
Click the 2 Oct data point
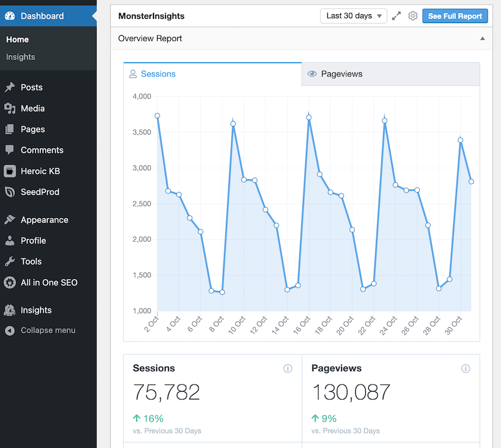tap(157, 116)
